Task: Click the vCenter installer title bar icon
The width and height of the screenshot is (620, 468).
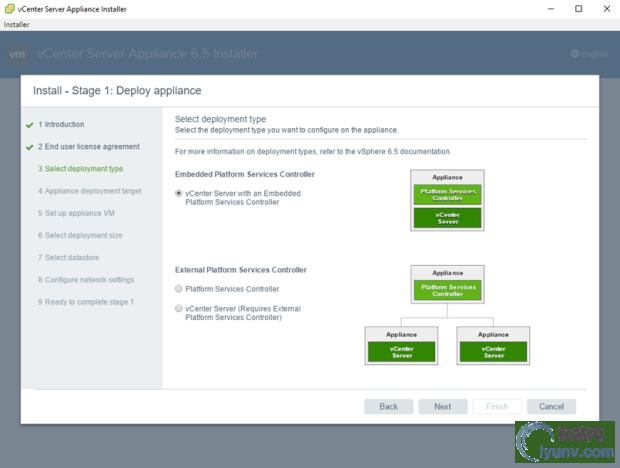Action: pos(9,9)
